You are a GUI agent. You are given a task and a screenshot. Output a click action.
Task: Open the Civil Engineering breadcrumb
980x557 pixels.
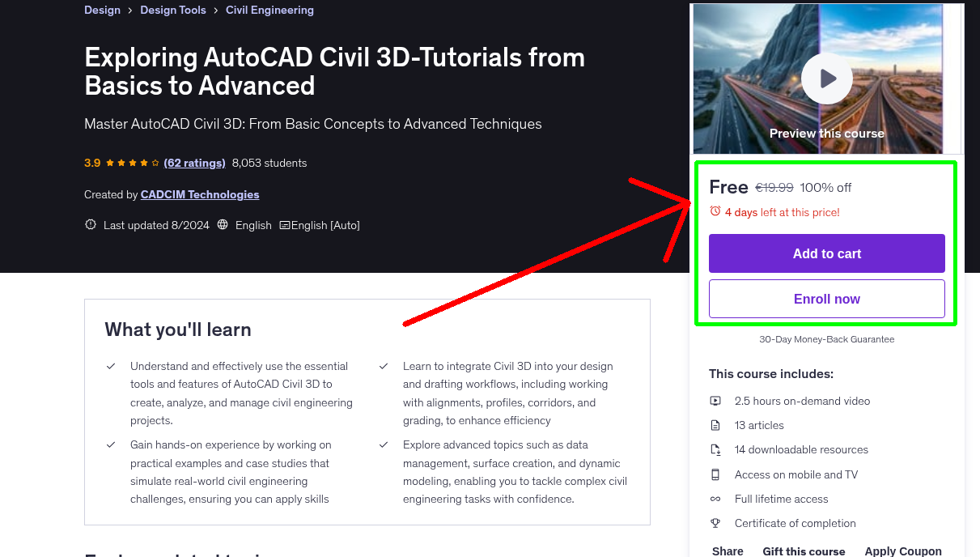pos(269,10)
